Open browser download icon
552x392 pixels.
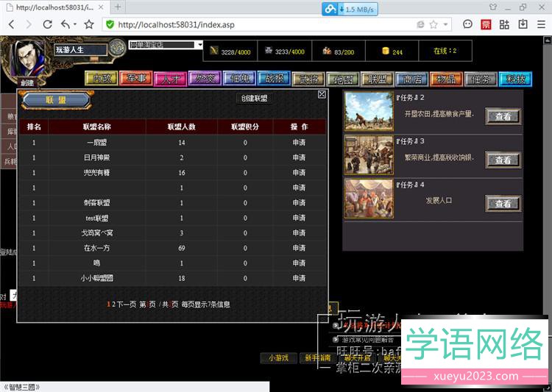click(523, 24)
